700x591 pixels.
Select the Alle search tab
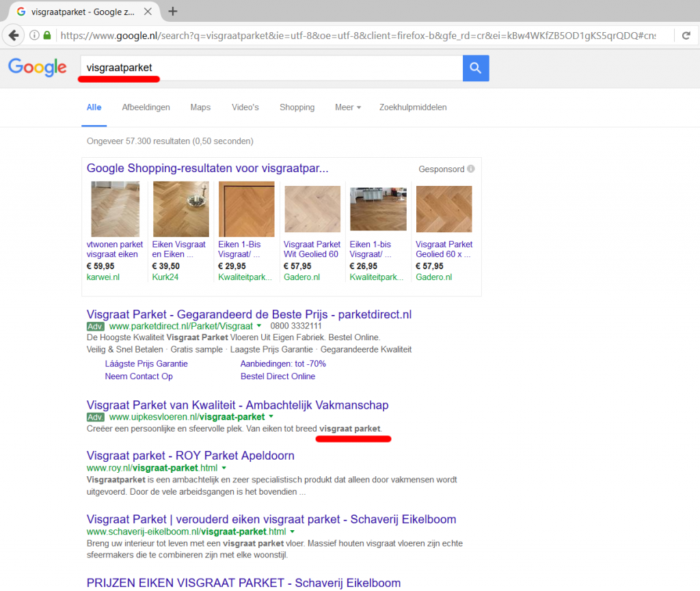94,107
